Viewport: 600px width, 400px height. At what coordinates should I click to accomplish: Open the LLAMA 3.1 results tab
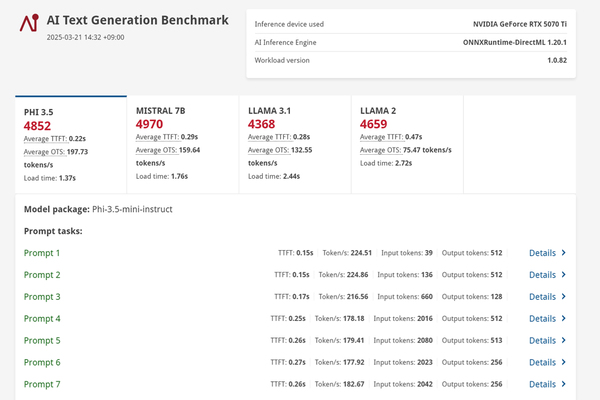click(x=295, y=144)
